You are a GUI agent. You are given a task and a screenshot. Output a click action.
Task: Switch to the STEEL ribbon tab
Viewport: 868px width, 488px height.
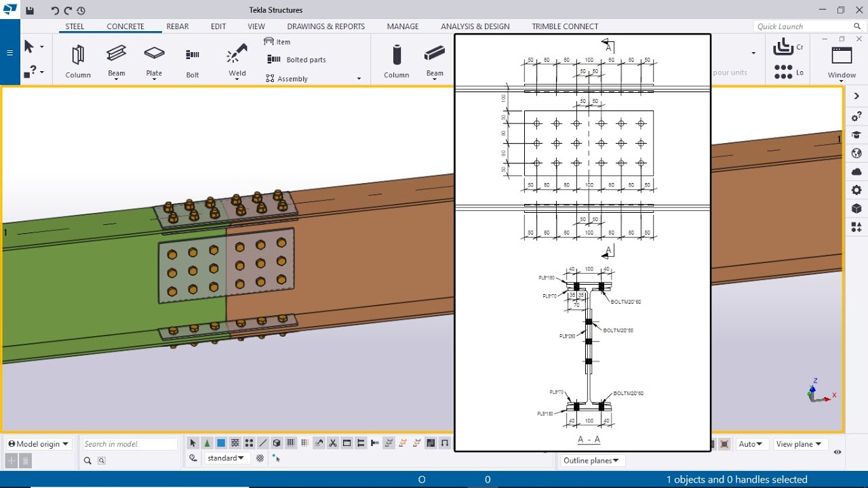pyautogui.click(x=75, y=26)
